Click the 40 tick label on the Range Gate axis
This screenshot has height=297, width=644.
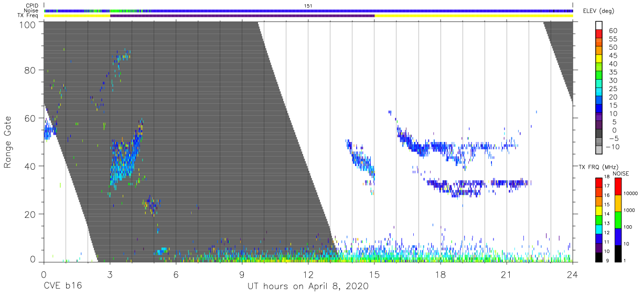tap(30, 166)
